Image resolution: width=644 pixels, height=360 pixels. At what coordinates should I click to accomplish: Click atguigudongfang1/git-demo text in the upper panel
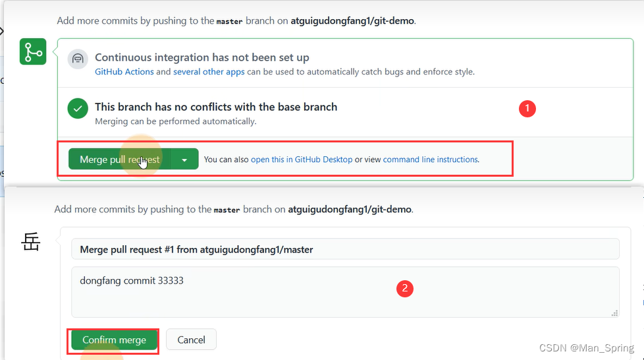pyautogui.click(x=352, y=20)
